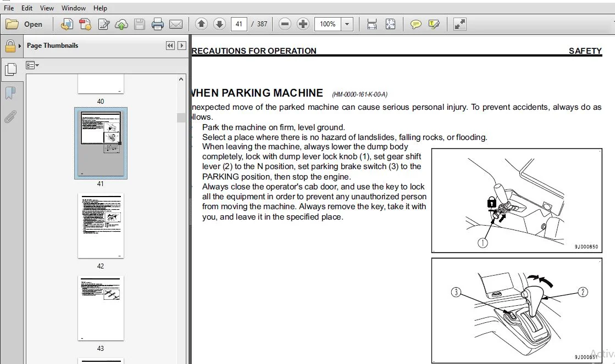Select the page 40 thumbnail

[101, 84]
